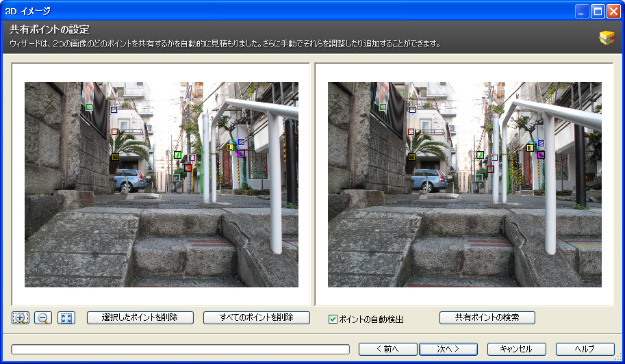Screen dimensions: 625x364
Task: Toggle ポイントの自動検出 checkbox
Action: tap(333, 319)
